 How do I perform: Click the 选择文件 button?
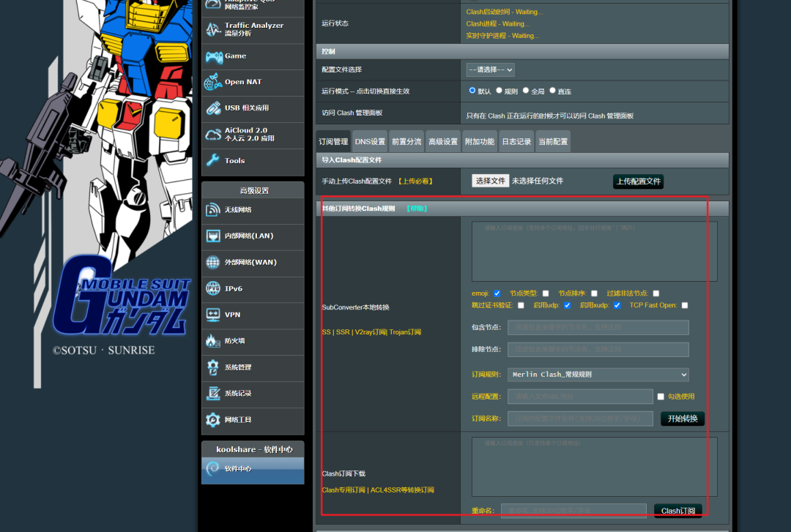tap(490, 181)
